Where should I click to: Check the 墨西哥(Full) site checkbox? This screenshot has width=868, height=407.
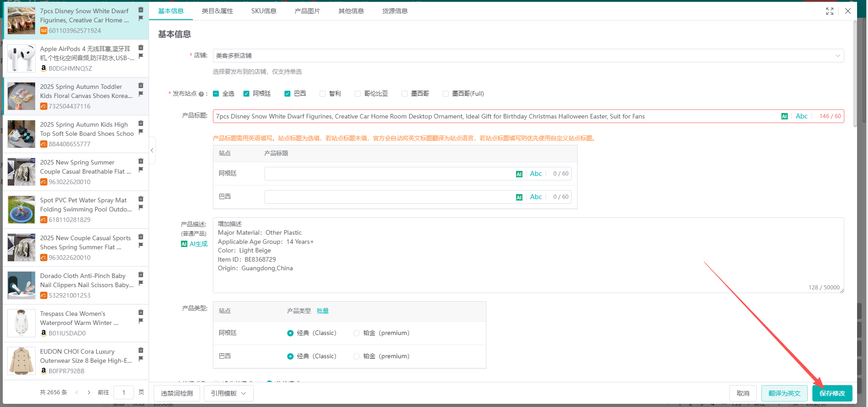(445, 93)
